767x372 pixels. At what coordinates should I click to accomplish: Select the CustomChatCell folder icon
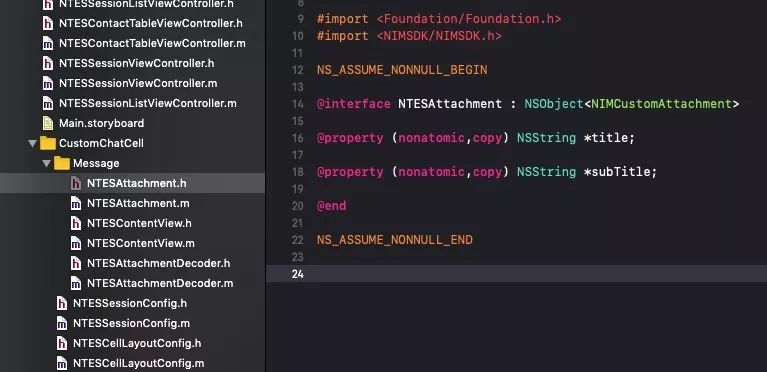pos(48,143)
